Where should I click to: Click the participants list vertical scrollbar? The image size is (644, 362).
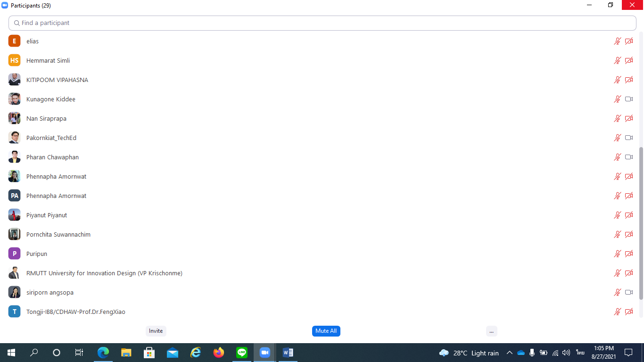(641, 223)
